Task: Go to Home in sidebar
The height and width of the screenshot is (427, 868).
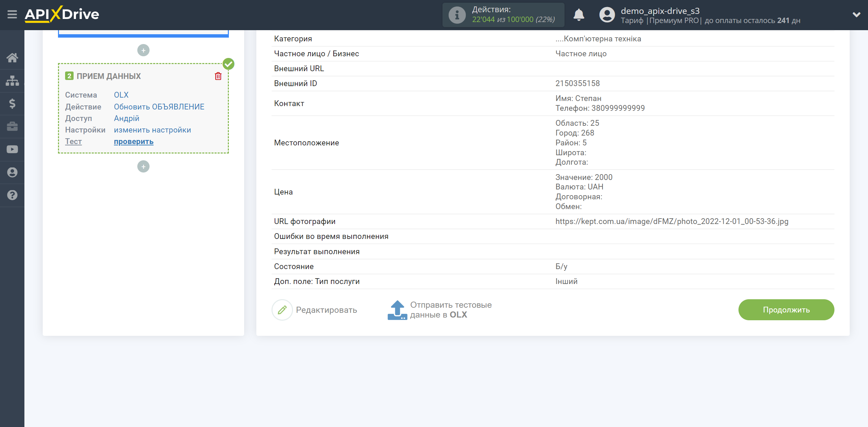Action: pyautogui.click(x=12, y=58)
